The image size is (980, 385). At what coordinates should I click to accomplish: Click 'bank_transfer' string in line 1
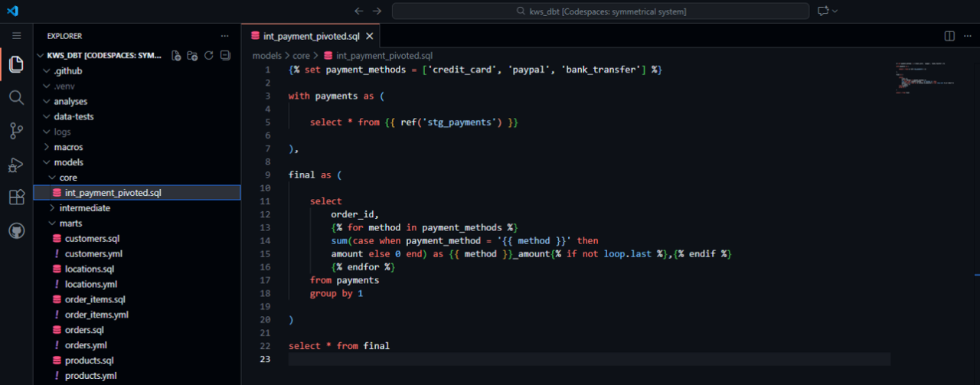click(x=600, y=70)
